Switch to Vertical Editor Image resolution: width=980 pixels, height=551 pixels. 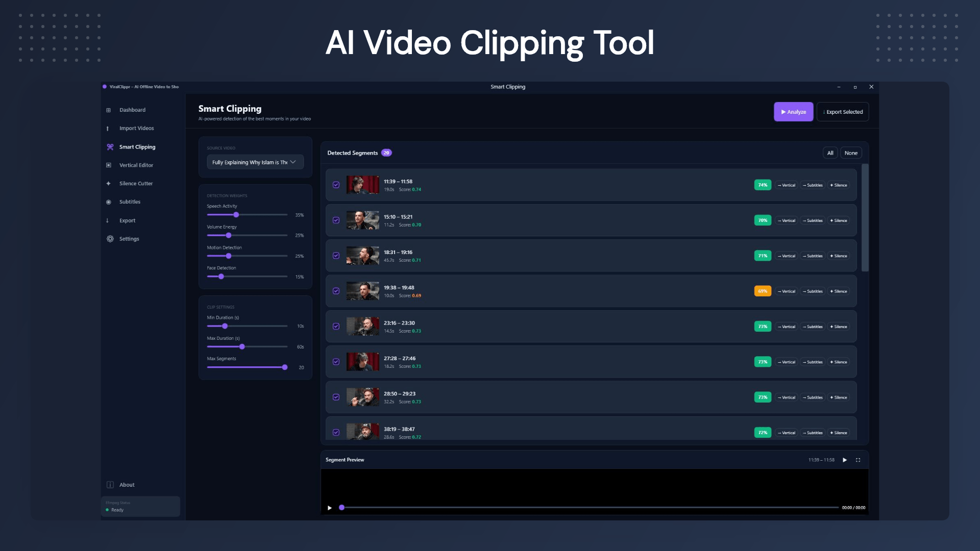pyautogui.click(x=136, y=165)
